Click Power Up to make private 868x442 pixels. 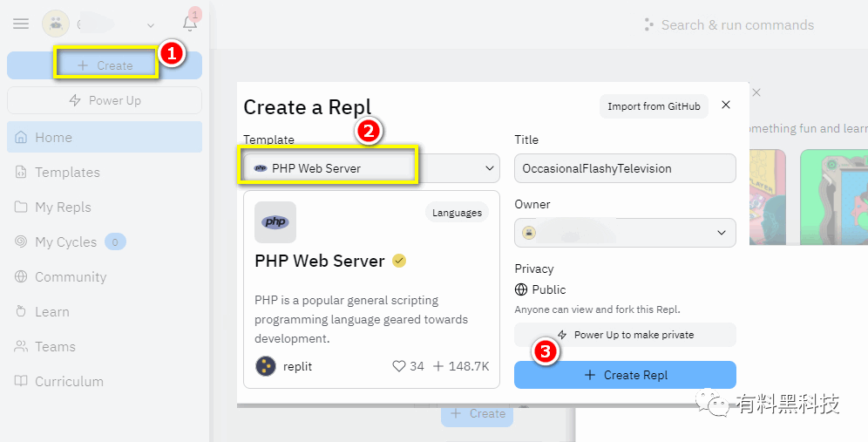click(625, 335)
